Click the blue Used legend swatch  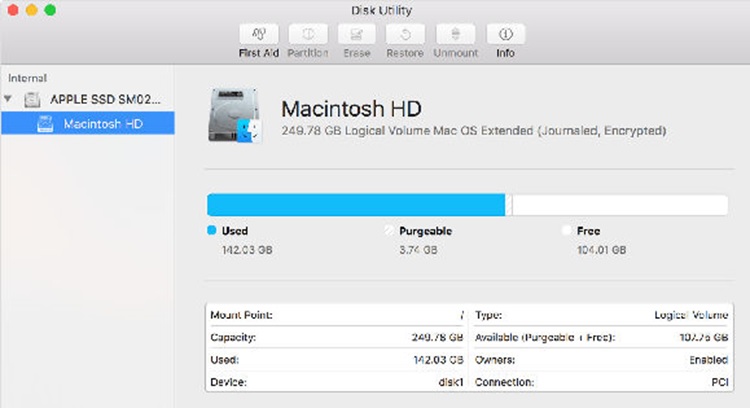pos(211,231)
